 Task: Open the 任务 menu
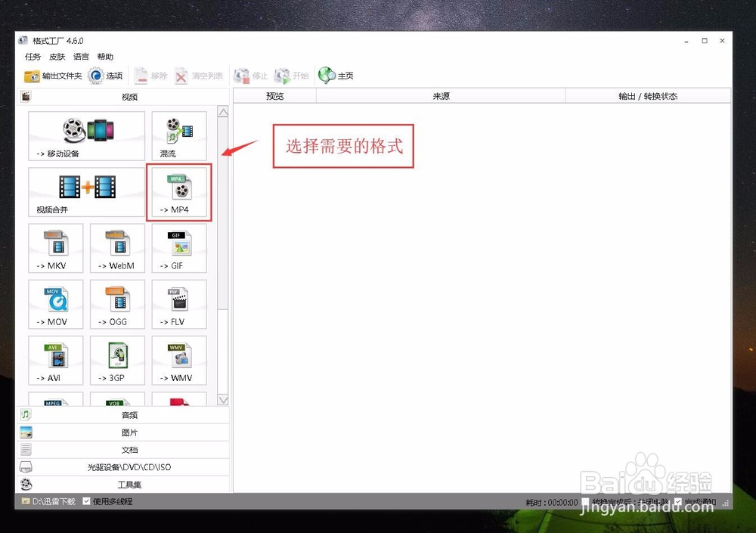tap(31, 56)
